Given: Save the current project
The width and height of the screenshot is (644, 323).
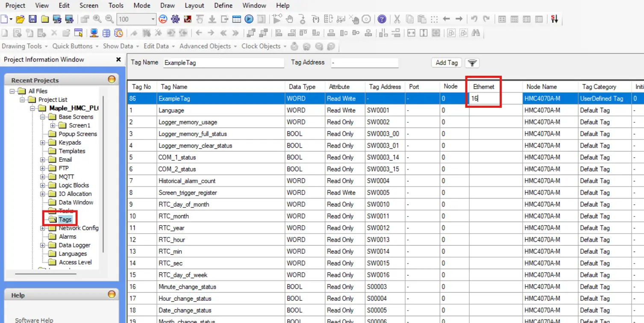Looking at the screenshot, I should 32,19.
